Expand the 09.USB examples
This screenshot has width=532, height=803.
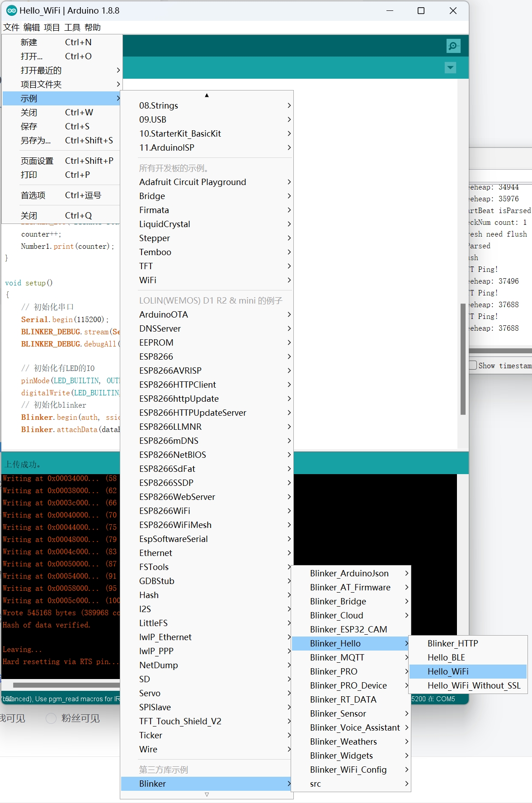(x=207, y=119)
